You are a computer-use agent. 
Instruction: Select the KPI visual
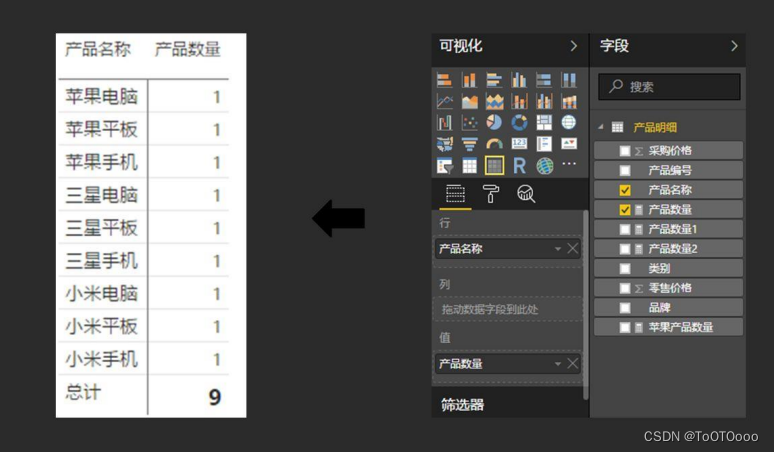pyautogui.click(x=569, y=144)
